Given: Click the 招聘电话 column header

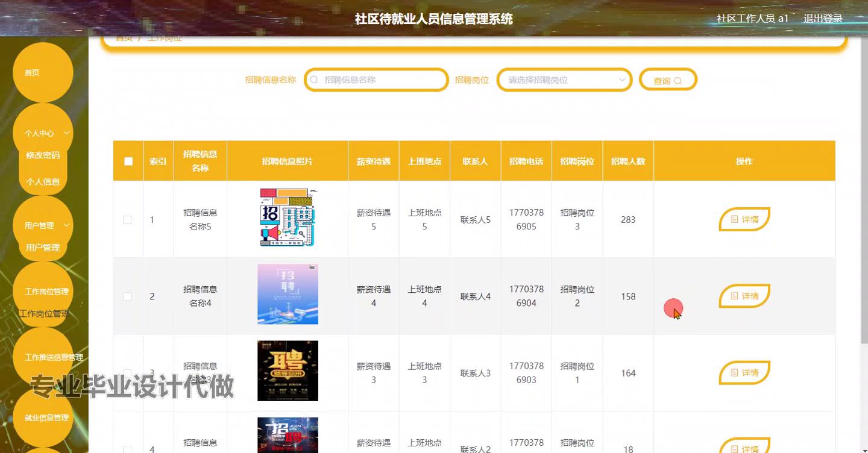Looking at the screenshot, I should (x=526, y=161).
